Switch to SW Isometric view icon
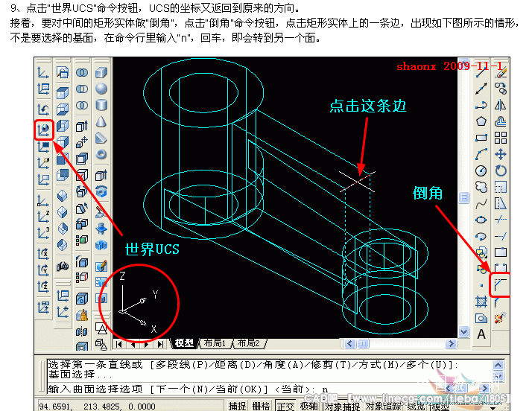This screenshot has width=532, height=411. click(x=63, y=196)
